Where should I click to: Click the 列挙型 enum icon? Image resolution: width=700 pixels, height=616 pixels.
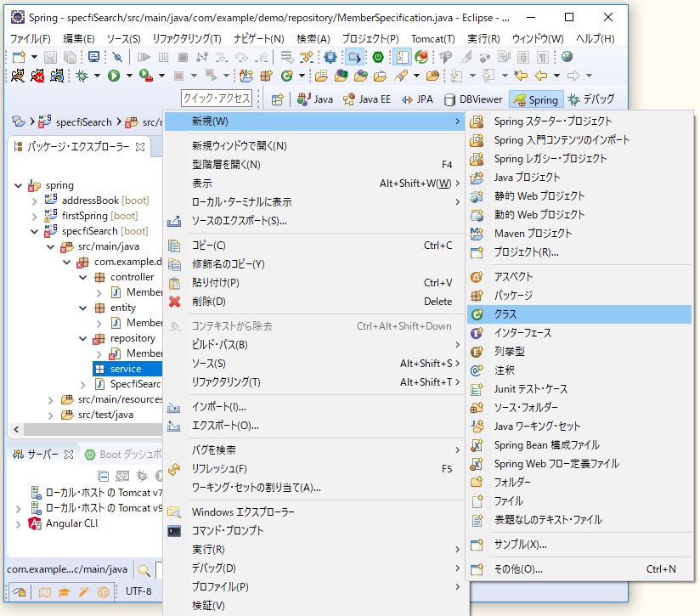[477, 352]
